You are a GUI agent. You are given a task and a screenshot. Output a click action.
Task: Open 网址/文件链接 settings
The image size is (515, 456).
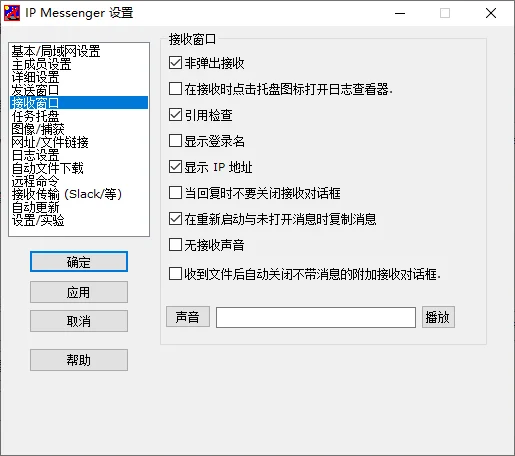79,142
